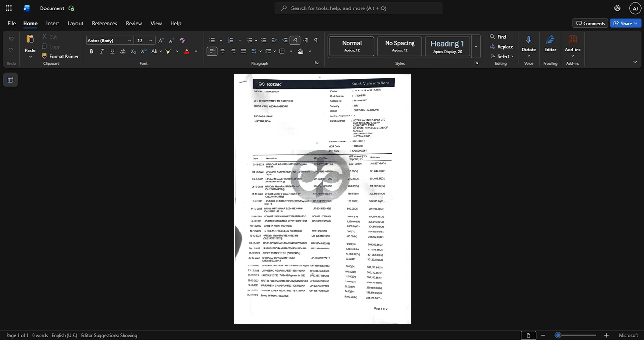Image resolution: width=644 pixels, height=340 pixels.
Task: Toggle italic formatting
Action: (x=102, y=51)
